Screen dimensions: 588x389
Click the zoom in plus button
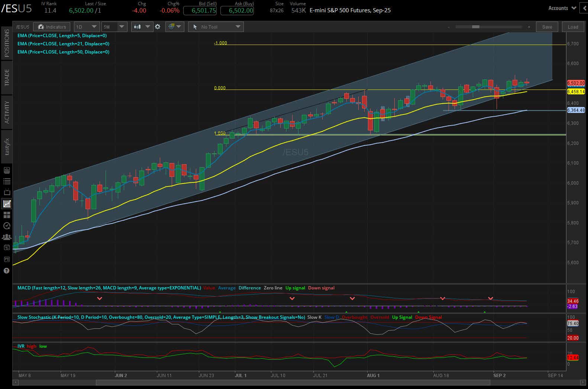529,27
